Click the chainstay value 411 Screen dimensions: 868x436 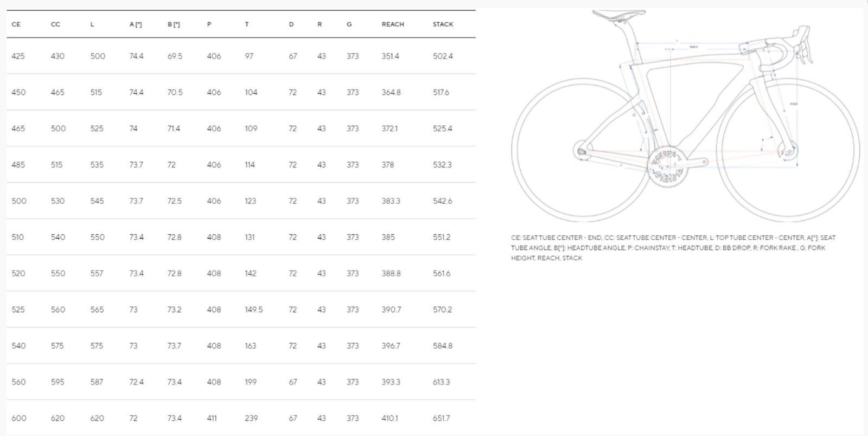coord(212,418)
